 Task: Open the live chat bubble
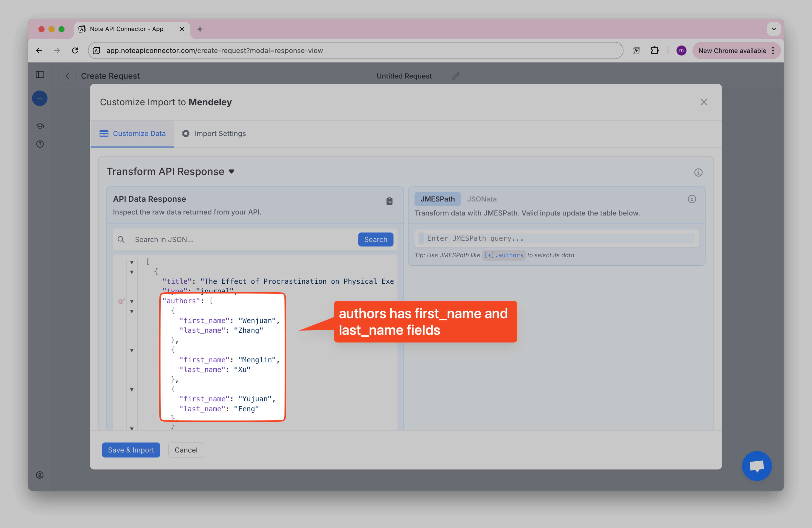coord(757,466)
